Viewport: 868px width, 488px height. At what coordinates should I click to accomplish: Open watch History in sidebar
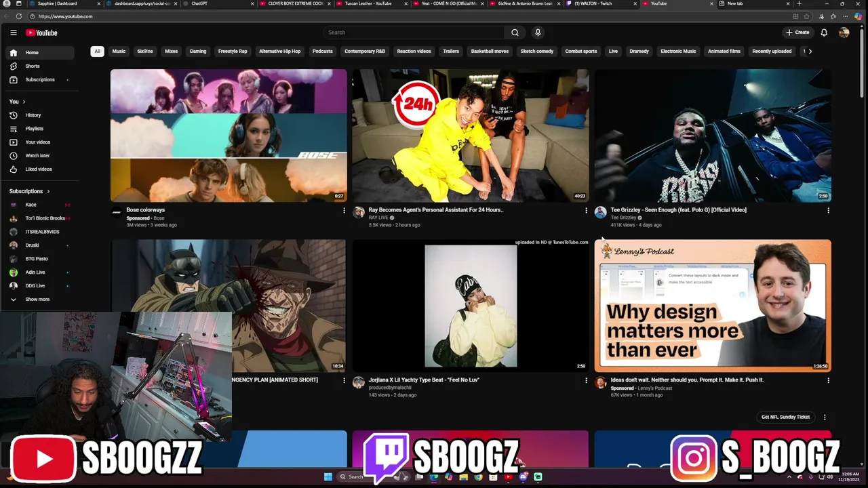coord(41,115)
